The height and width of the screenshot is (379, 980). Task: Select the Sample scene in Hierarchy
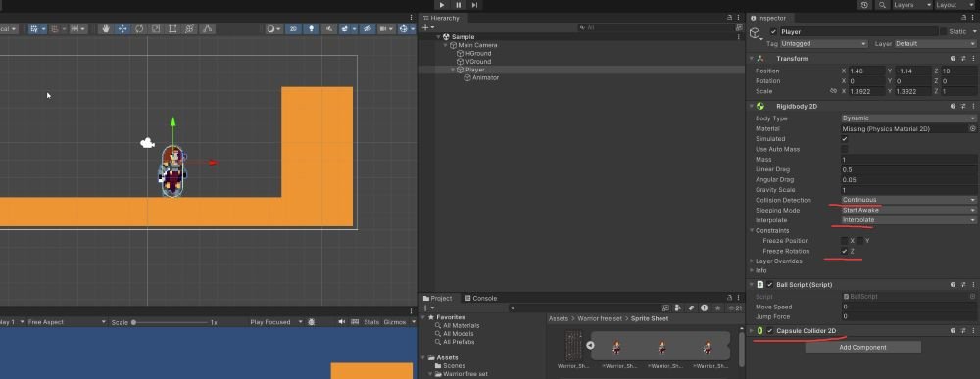pyautogui.click(x=464, y=37)
